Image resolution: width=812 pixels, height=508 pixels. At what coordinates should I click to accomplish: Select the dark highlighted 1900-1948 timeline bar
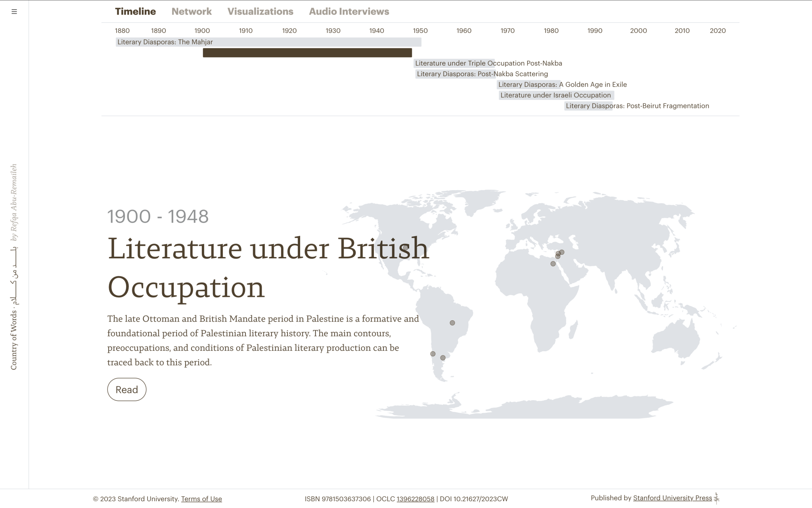click(x=307, y=53)
